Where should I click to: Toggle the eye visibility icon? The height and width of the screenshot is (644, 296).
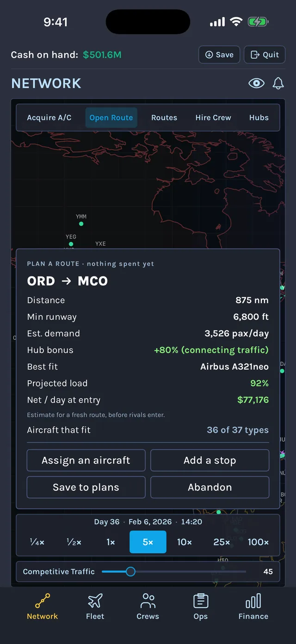[256, 83]
